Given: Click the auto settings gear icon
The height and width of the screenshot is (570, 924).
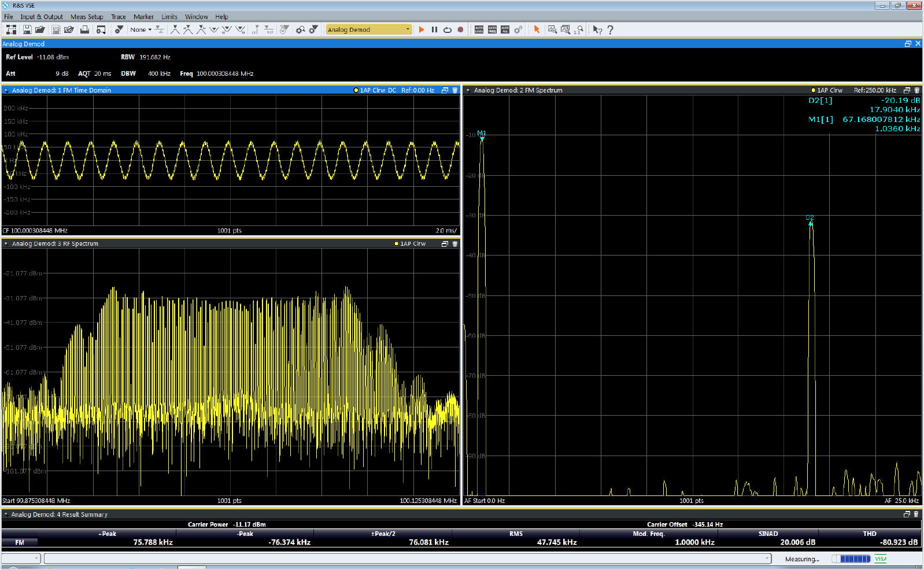Looking at the screenshot, I should click(518, 29).
